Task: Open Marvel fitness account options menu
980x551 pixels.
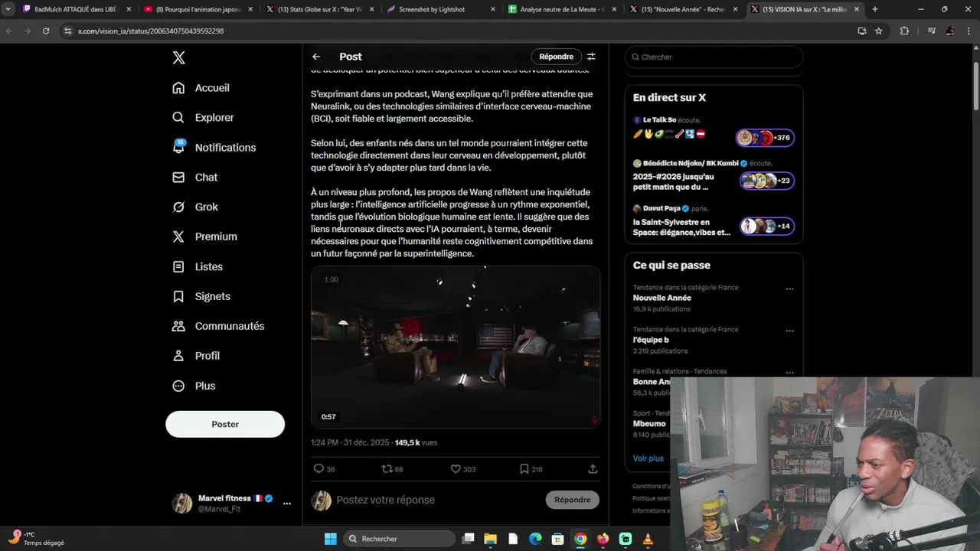Action: (x=287, y=504)
